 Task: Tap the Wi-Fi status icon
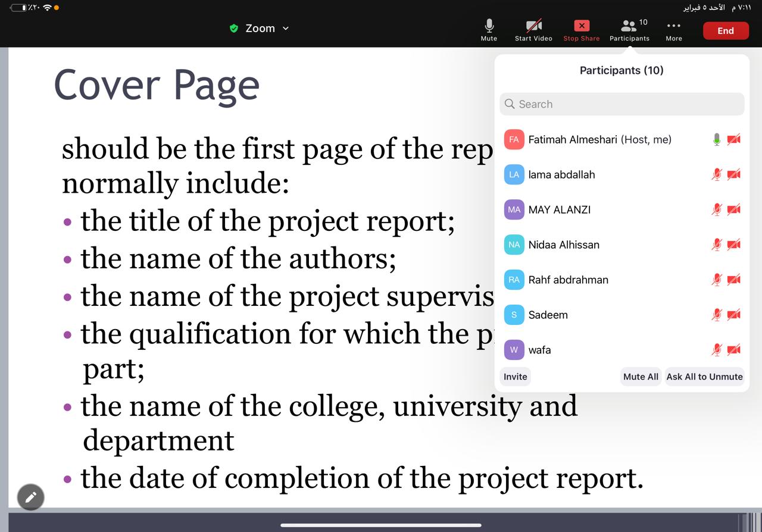pos(47,8)
